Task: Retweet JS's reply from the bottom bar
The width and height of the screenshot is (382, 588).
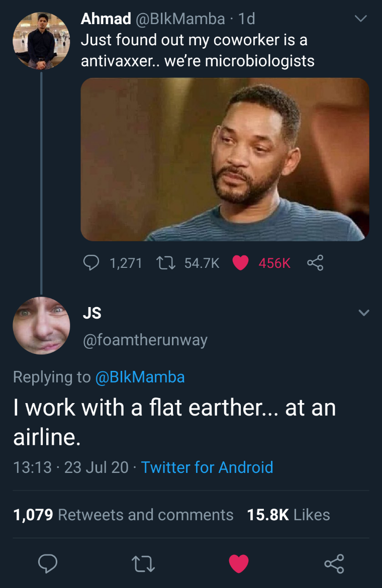Action: [x=143, y=563]
